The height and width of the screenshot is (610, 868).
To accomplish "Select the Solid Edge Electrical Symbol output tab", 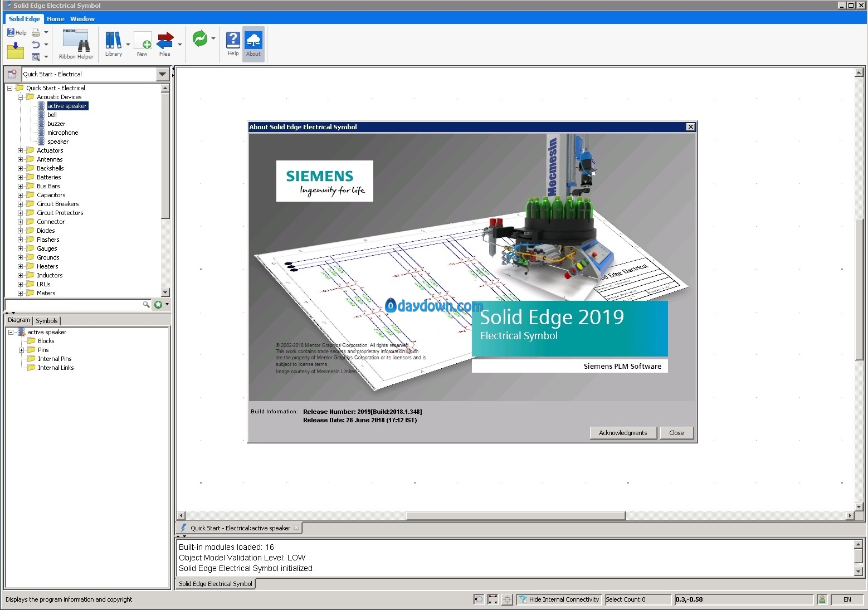I will click(216, 584).
